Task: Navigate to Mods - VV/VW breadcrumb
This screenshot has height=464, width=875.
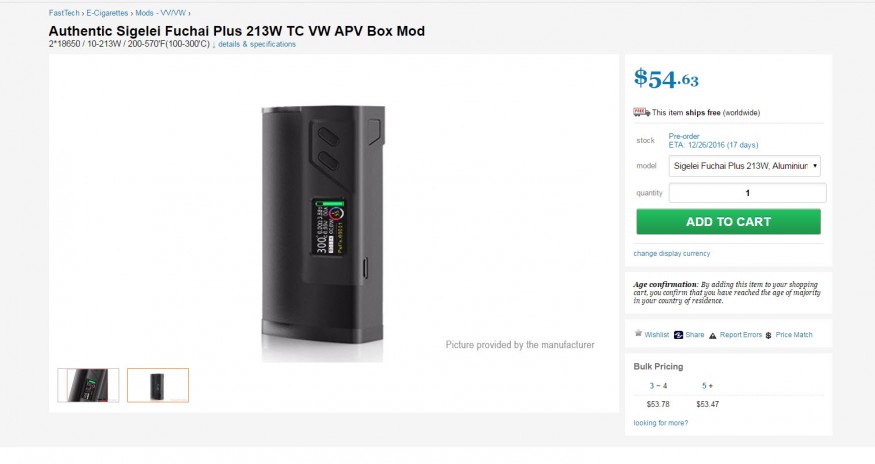Action: pyautogui.click(x=160, y=13)
